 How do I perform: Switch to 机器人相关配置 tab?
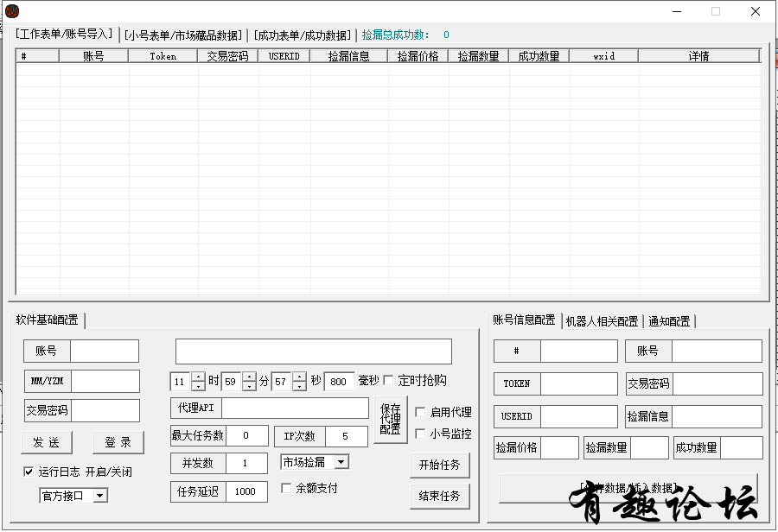coord(602,321)
